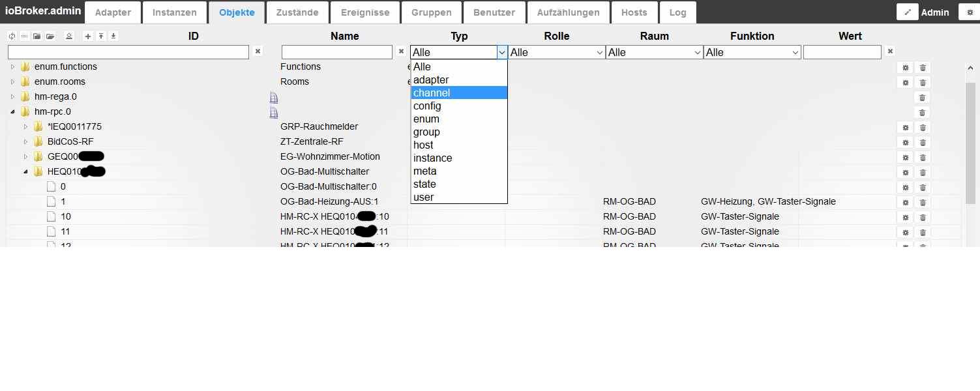Pick 'Alle' option in Typ list
Screen dimensions: 980x391
(459, 66)
